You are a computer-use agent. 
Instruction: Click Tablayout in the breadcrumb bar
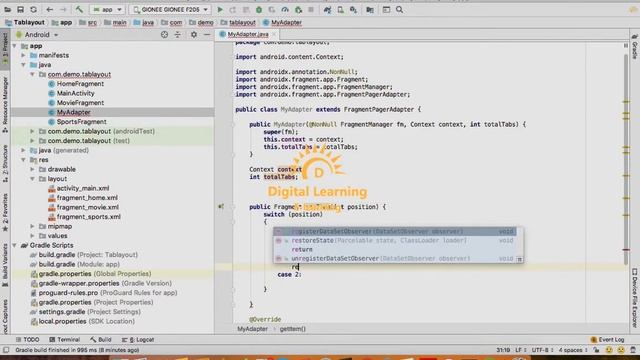point(25,22)
